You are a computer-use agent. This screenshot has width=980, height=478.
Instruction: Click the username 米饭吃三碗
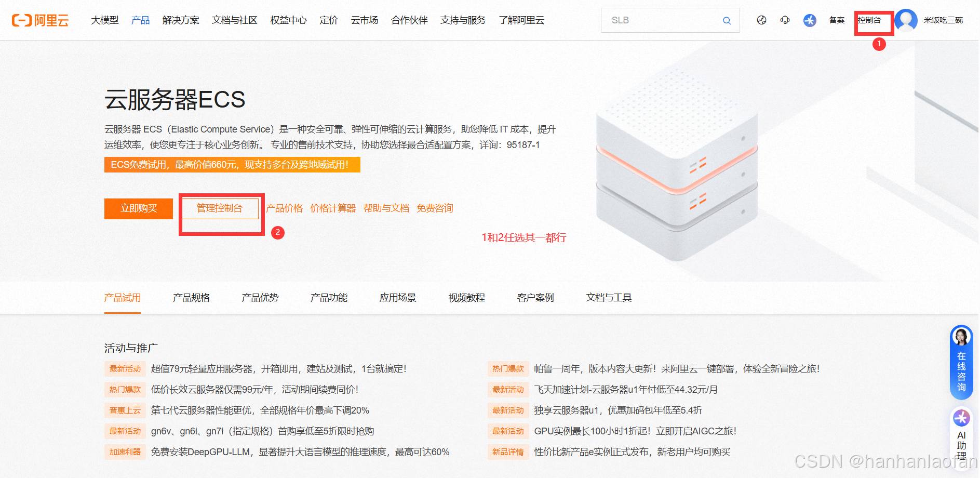pyautogui.click(x=943, y=20)
